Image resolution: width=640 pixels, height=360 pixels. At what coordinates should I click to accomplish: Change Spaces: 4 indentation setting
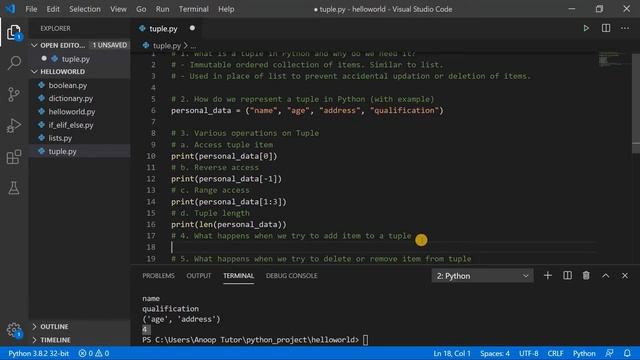point(495,353)
